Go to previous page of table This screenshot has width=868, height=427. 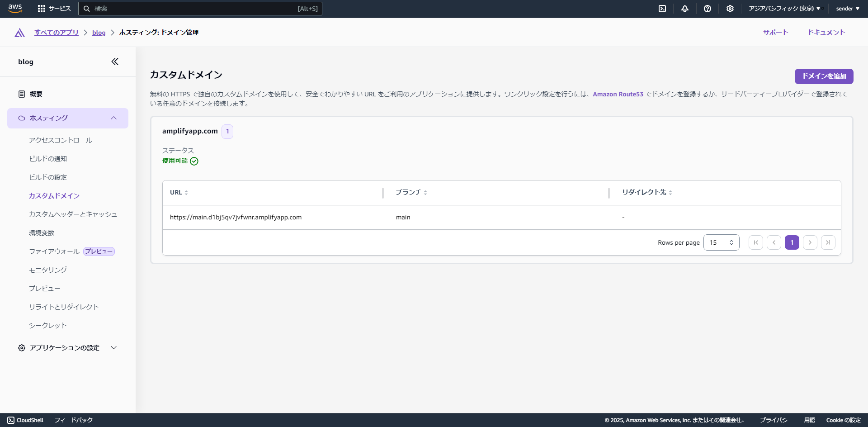(x=774, y=242)
